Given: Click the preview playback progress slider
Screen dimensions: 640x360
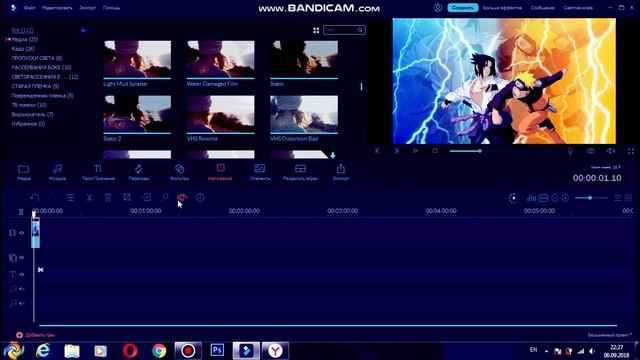Looking at the screenshot, I should tap(502, 151).
